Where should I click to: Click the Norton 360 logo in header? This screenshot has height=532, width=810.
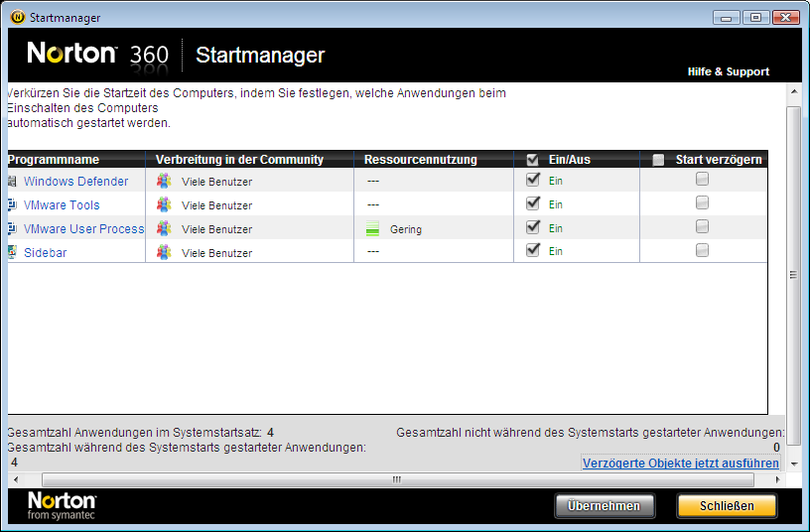98,55
